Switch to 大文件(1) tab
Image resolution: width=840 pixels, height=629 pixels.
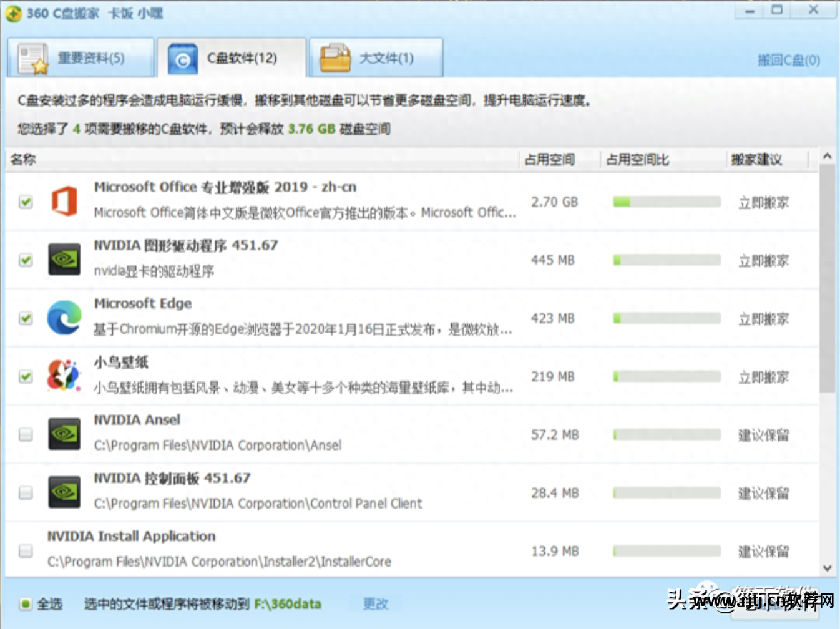376,58
